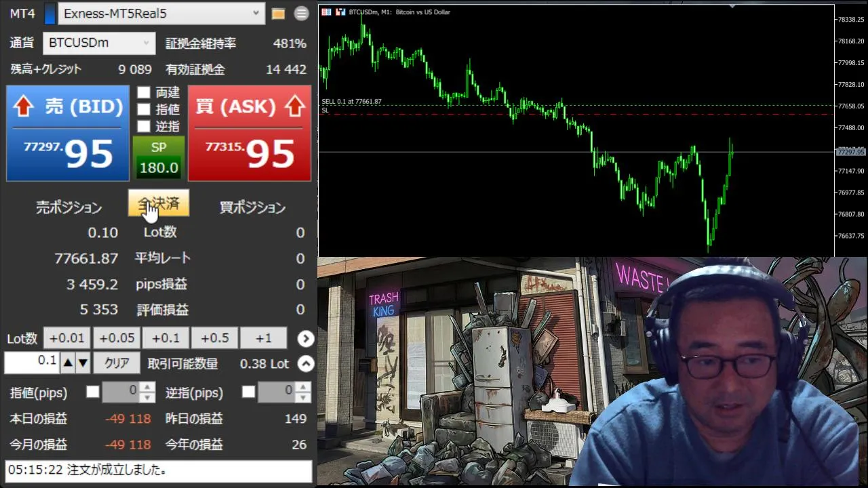Image resolution: width=868 pixels, height=488 pixels.
Task: Click the pips損益 value 3 459.2
Action: pos(92,285)
